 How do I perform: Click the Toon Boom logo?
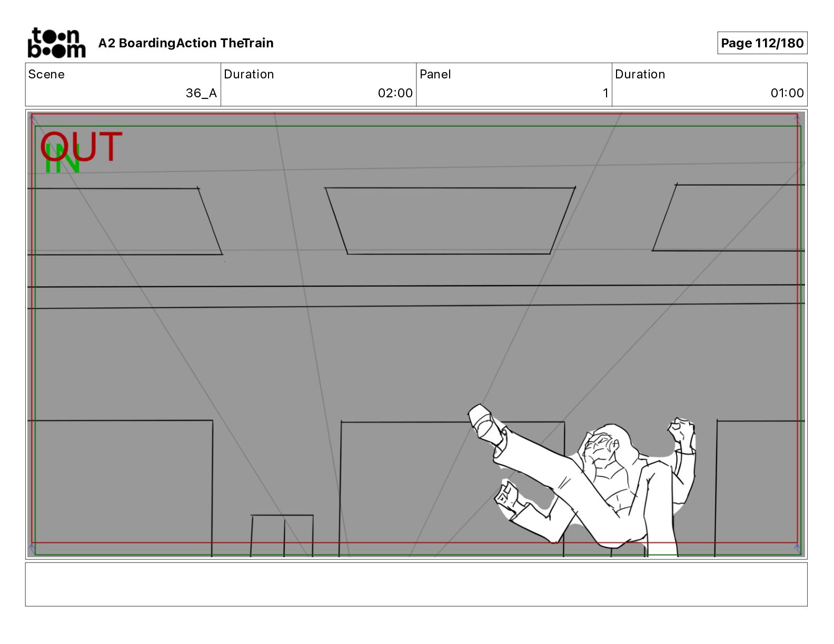tap(56, 43)
